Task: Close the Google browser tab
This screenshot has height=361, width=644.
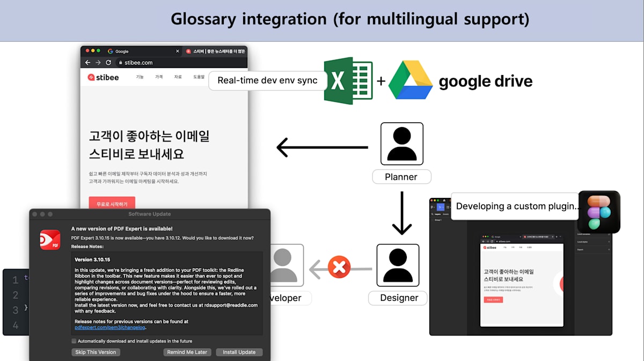Action: (x=178, y=51)
